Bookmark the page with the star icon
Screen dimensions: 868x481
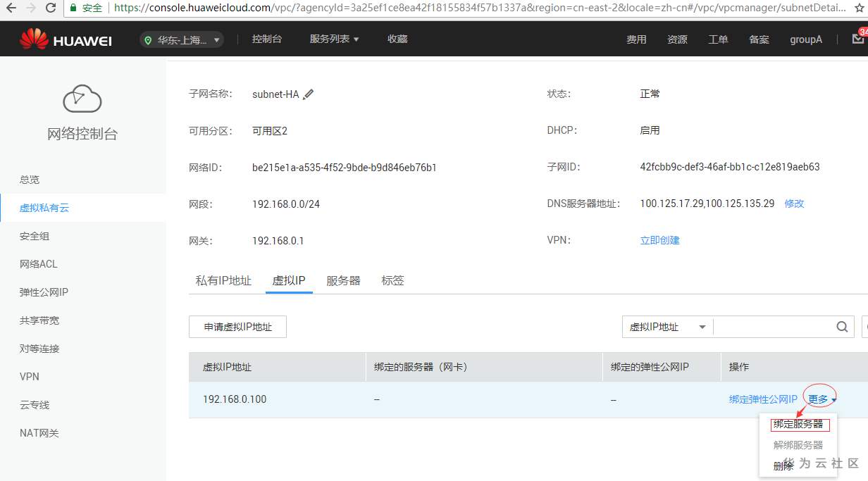[858, 8]
